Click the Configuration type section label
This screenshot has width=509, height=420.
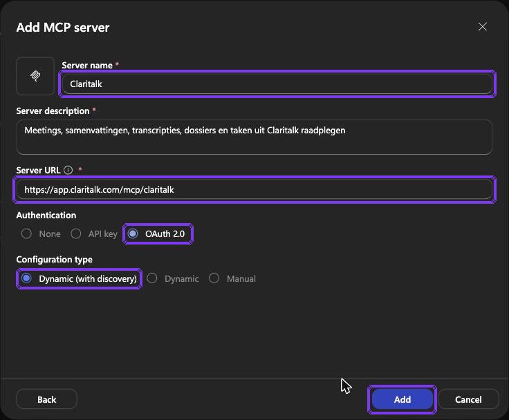click(54, 260)
